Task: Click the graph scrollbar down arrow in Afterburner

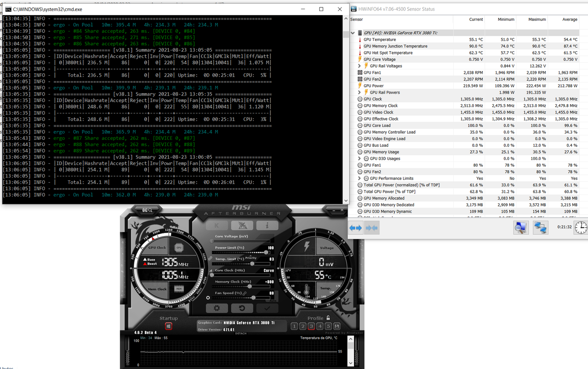Action: click(351, 363)
